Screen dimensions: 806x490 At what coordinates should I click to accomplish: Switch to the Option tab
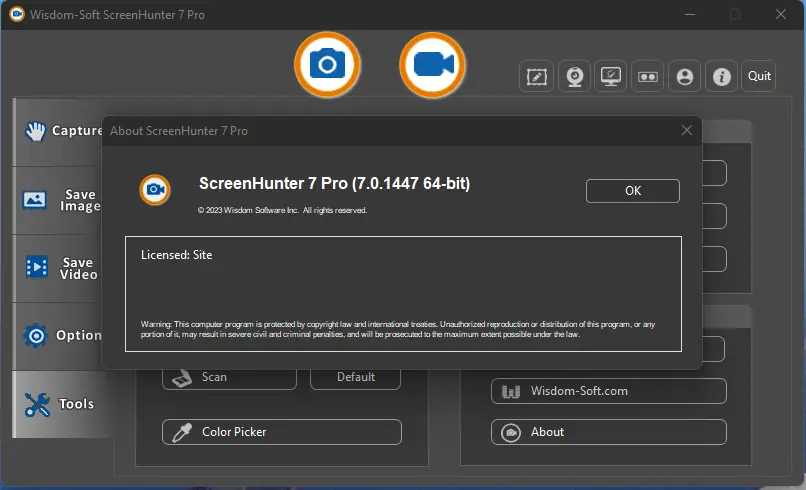(58, 336)
